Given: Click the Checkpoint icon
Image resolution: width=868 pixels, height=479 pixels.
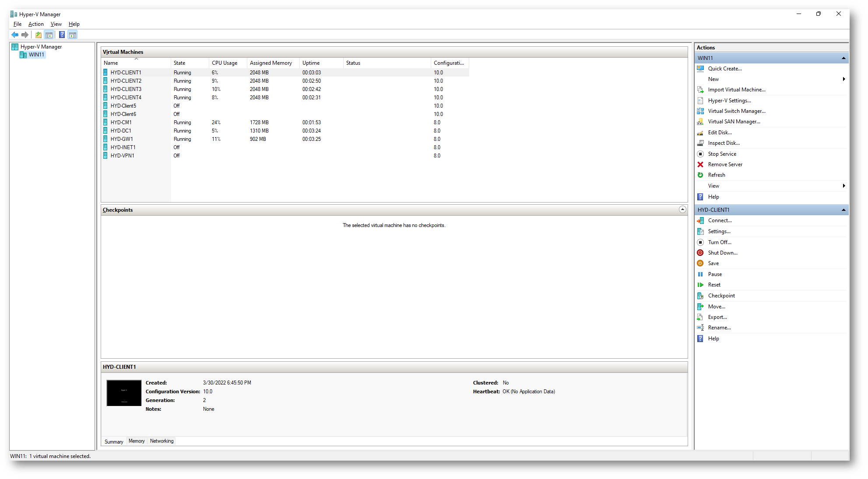Looking at the screenshot, I should pos(700,296).
